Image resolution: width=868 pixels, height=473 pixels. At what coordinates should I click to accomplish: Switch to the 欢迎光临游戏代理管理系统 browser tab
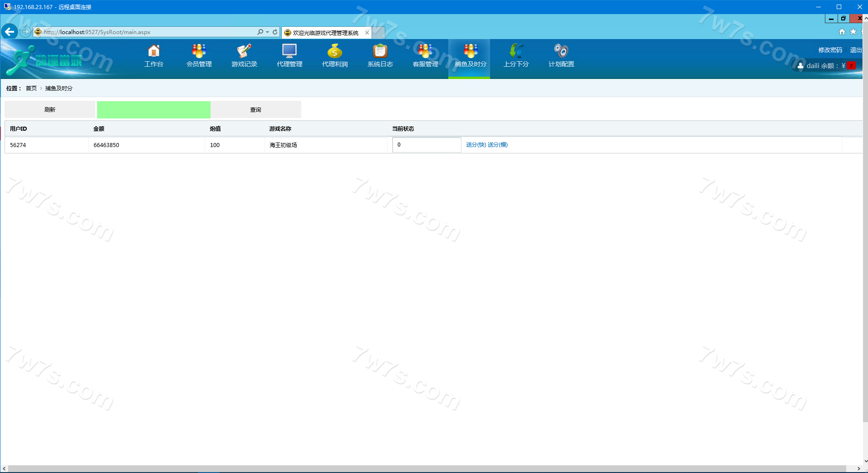click(x=325, y=33)
